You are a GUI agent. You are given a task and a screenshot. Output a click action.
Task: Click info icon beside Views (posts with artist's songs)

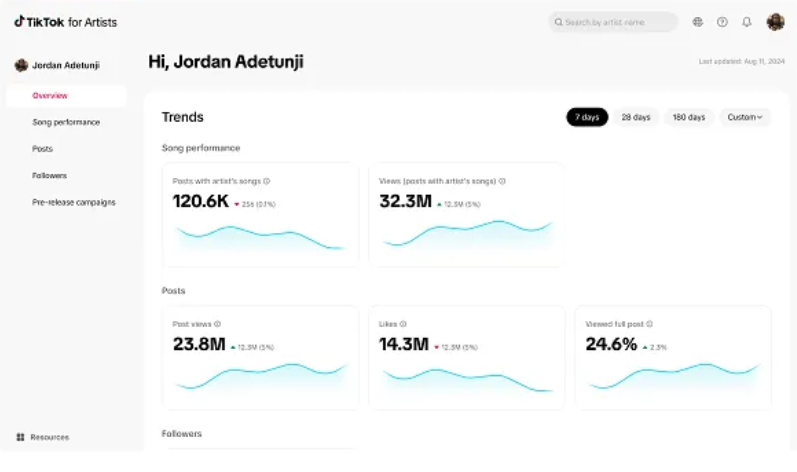[x=502, y=181]
